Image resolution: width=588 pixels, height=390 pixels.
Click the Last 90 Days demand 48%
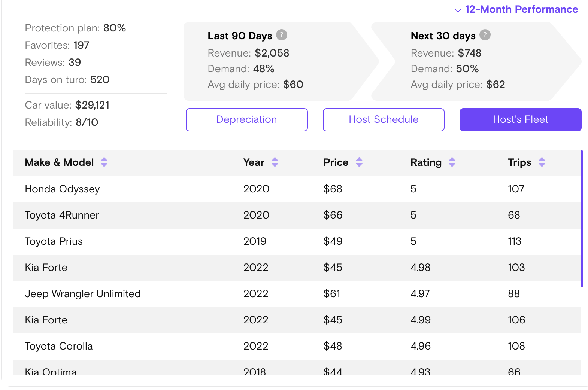pyautogui.click(x=264, y=69)
